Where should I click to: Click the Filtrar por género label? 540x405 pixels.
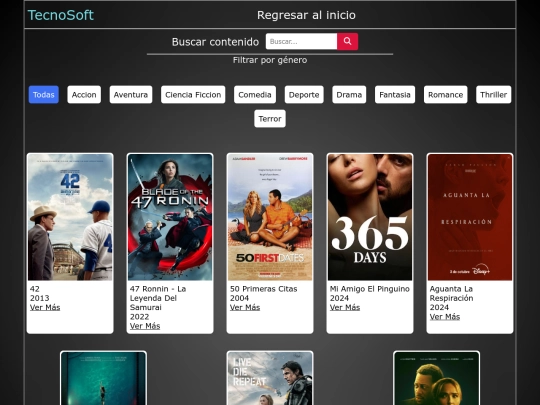coord(270,60)
